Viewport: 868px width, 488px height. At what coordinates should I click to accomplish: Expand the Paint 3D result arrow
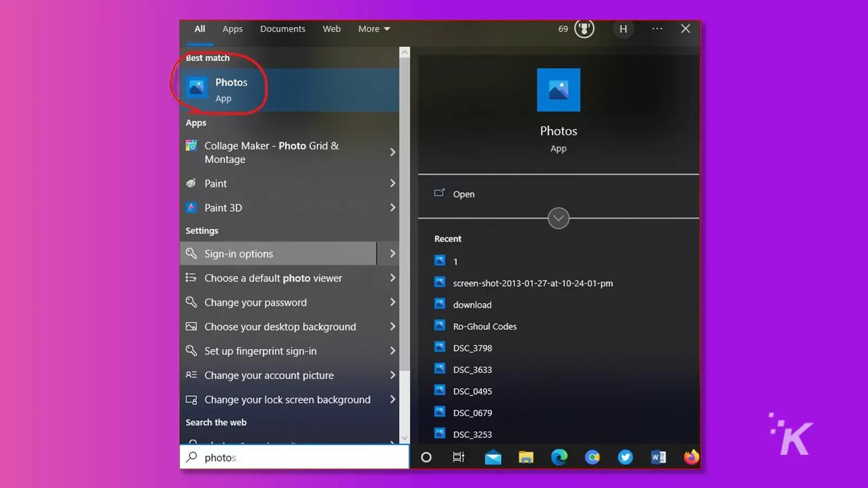pos(393,207)
